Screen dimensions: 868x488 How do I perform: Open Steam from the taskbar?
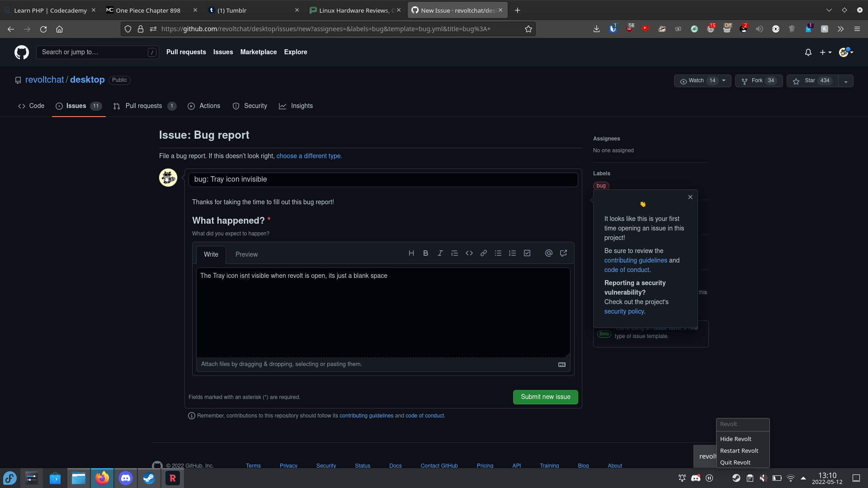coord(149,478)
